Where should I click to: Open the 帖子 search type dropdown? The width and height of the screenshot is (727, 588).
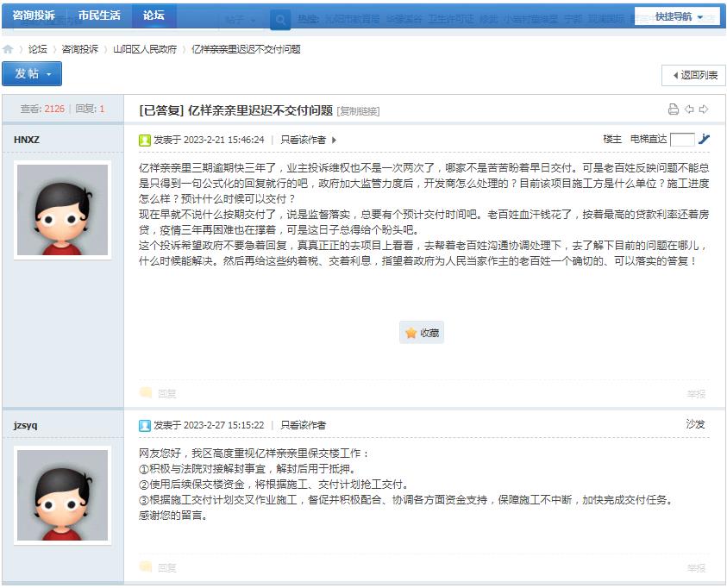(241, 19)
